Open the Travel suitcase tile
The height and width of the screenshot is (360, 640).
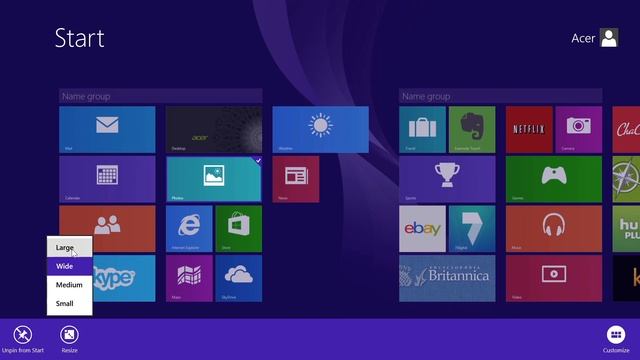pyautogui.click(x=422, y=129)
